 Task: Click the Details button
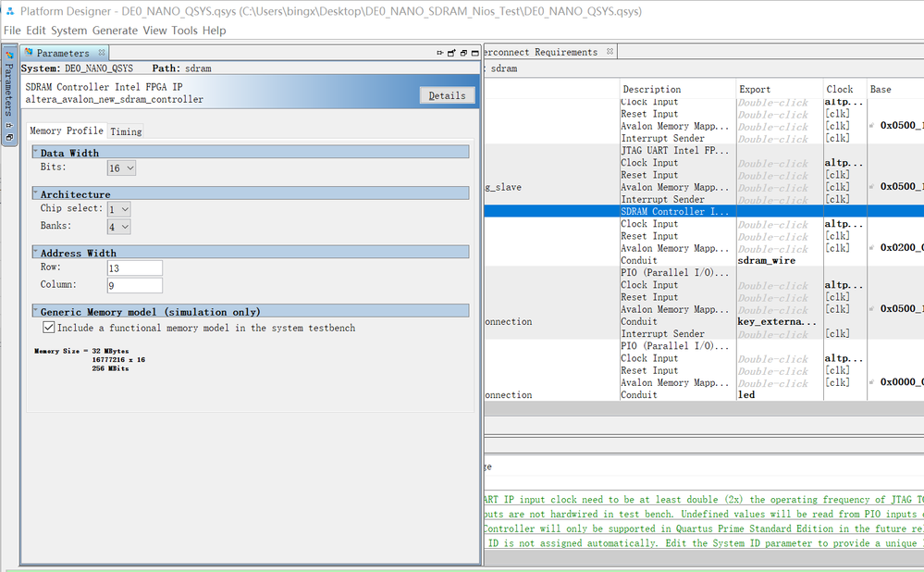tap(447, 95)
